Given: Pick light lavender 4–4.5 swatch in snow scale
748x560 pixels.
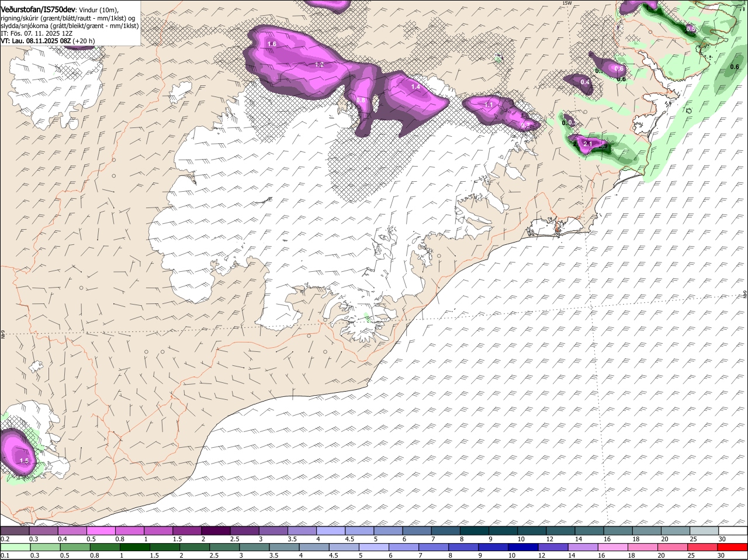Looking at the screenshot, I should [330, 531].
